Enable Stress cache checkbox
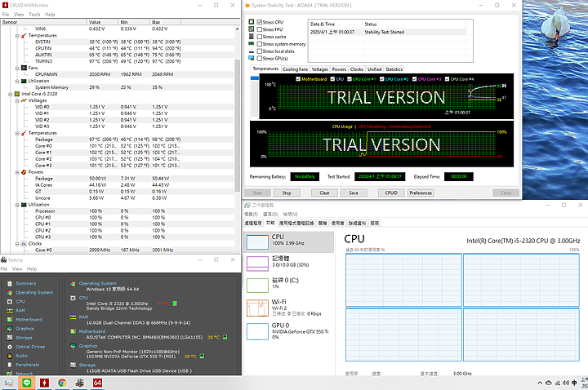 [260, 37]
